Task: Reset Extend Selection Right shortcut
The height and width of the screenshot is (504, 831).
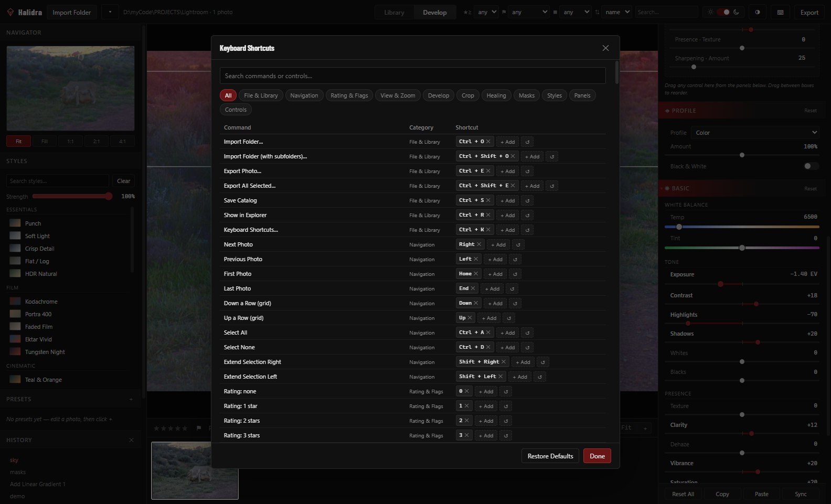Action: tap(543, 362)
